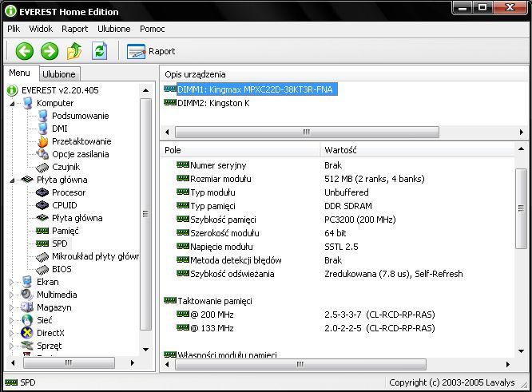Click the DIMM2 Kingston module icon
Screen dimensions: 532x392
click(170, 102)
